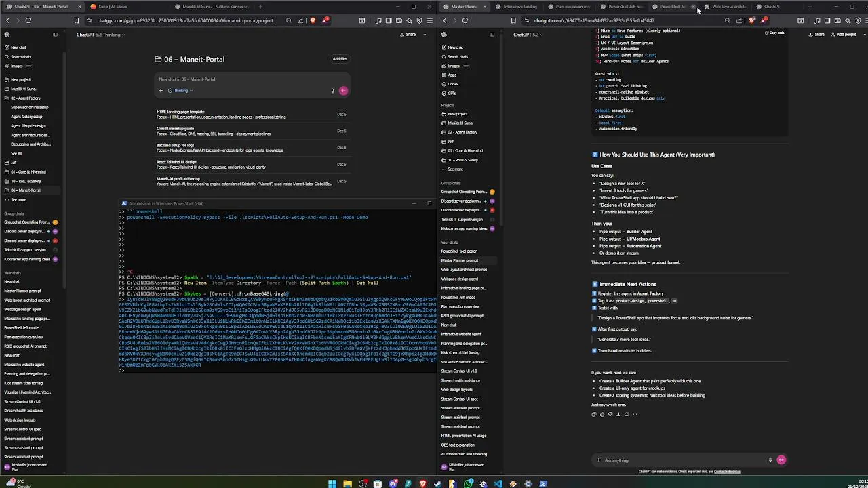Switch to the Musikk til Suno tab
This screenshot has height=488, width=868.
click(212, 7)
